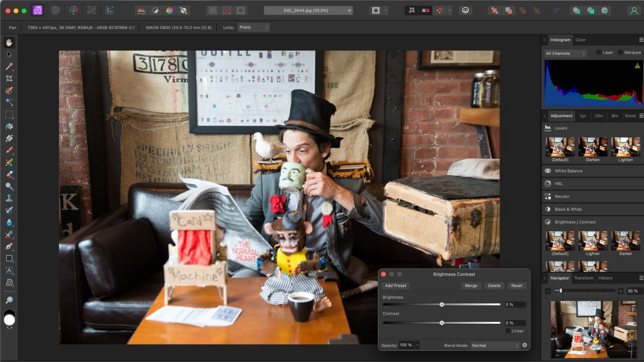The height and width of the screenshot is (362, 644).
Task: Click the Deselect marquee toolbar icon
Action: point(227,10)
